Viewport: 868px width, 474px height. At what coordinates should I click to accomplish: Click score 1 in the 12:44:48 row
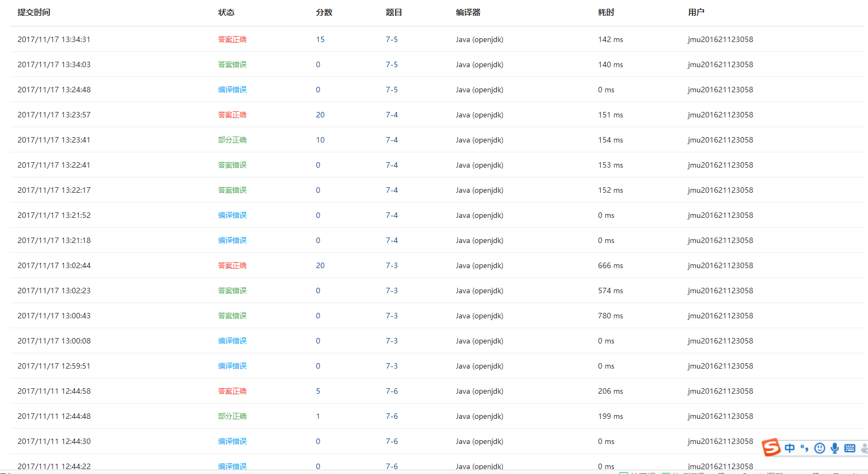click(318, 416)
